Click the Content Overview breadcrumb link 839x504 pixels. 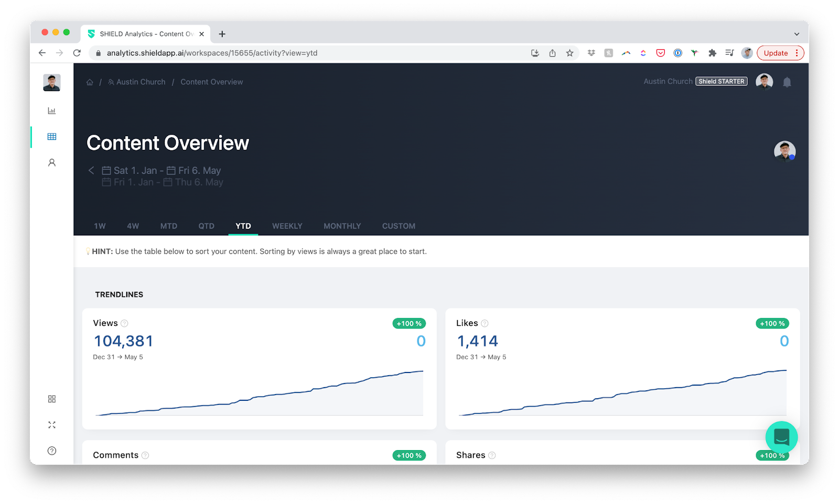tap(212, 82)
